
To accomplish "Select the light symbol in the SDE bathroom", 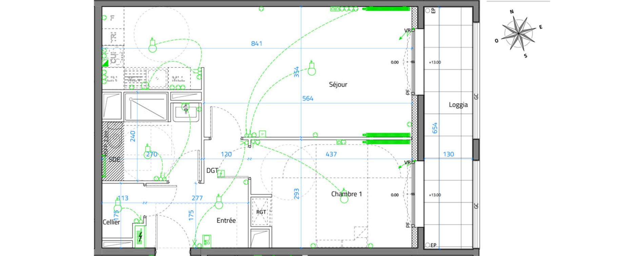I will pyautogui.click(x=148, y=152).
